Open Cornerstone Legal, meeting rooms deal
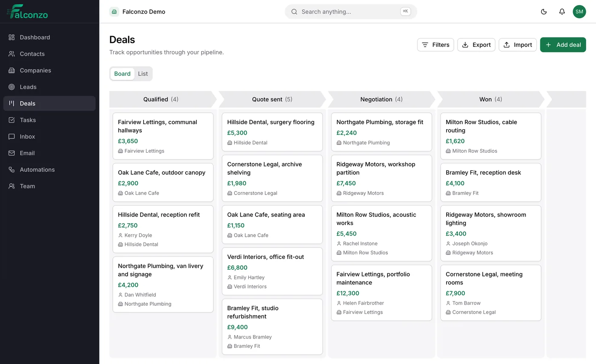The image size is (596, 364). click(x=491, y=293)
